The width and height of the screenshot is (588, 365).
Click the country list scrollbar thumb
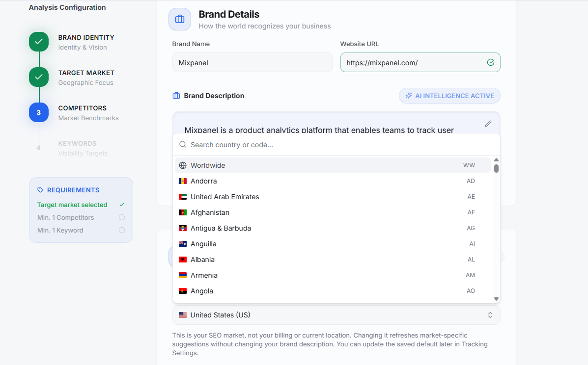click(496, 168)
